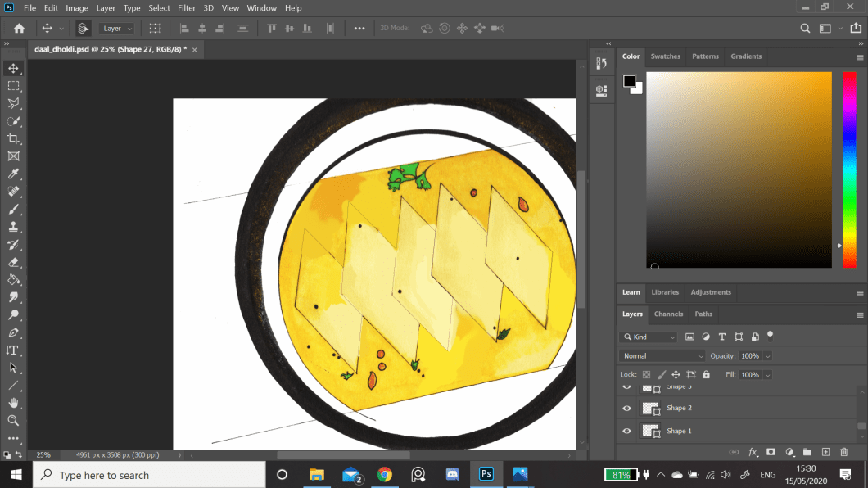This screenshot has height=488, width=868.
Task: Pick the Eraser tool in toolbar
Action: (13, 262)
